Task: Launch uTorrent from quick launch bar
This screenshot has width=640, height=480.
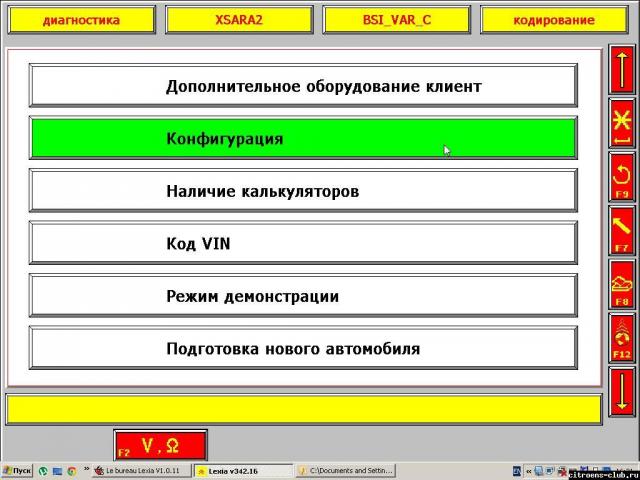Action: pos(43,471)
